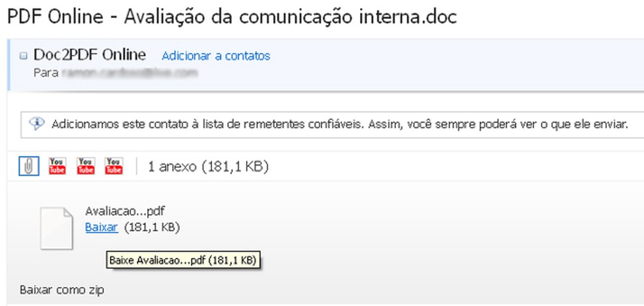644x306 pixels.
Task: Click the Baixe Avaliacao...pdf tooltip
Action: (183, 260)
